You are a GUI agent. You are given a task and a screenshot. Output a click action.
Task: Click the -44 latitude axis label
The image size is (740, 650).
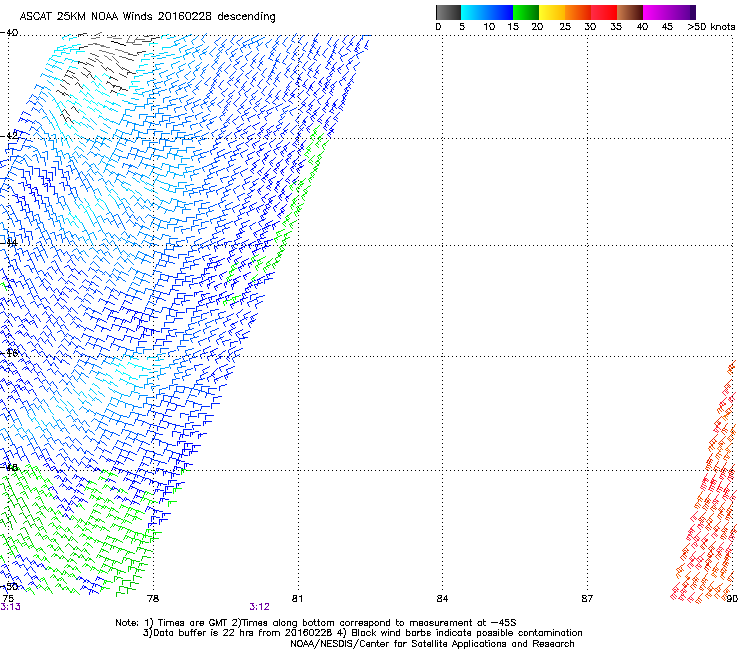[x=10, y=243]
